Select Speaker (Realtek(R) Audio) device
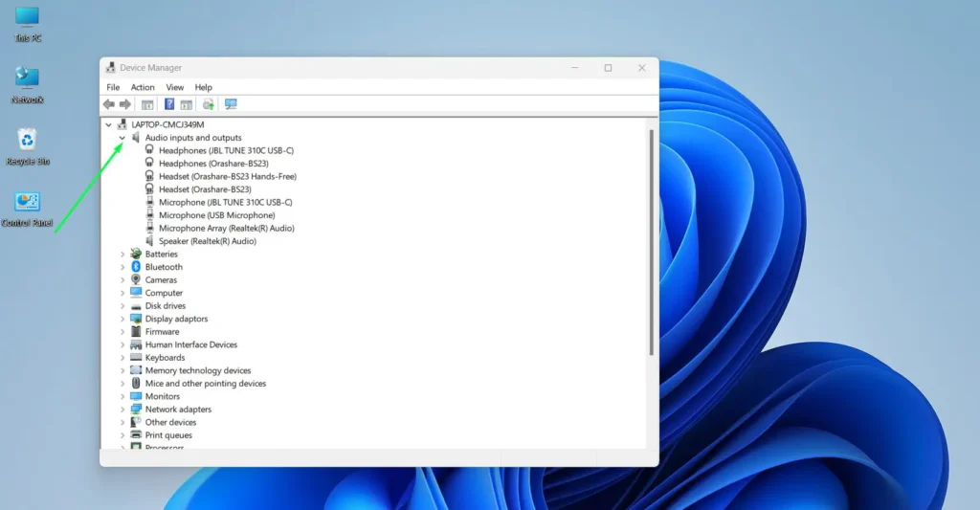Screen dimensions: 980x510 (x=207, y=241)
